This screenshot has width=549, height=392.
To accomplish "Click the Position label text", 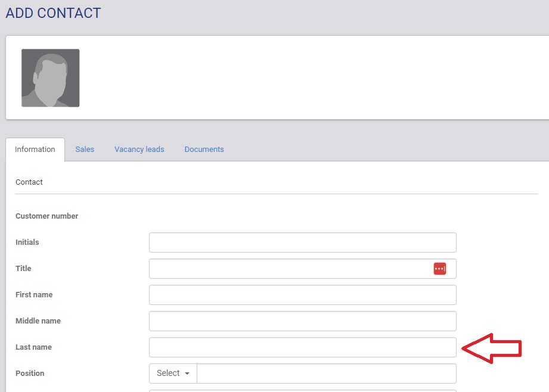I will coord(30,374).
